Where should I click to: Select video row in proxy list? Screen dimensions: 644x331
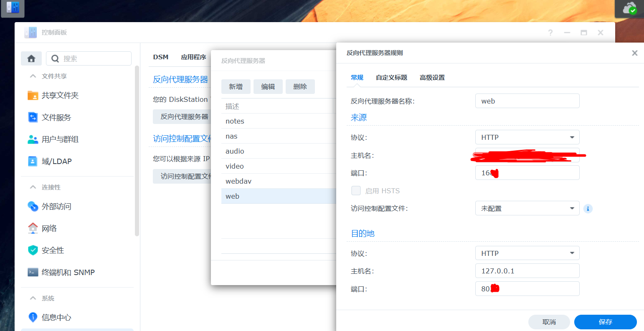pyautogui.click(x=279, y=166)
